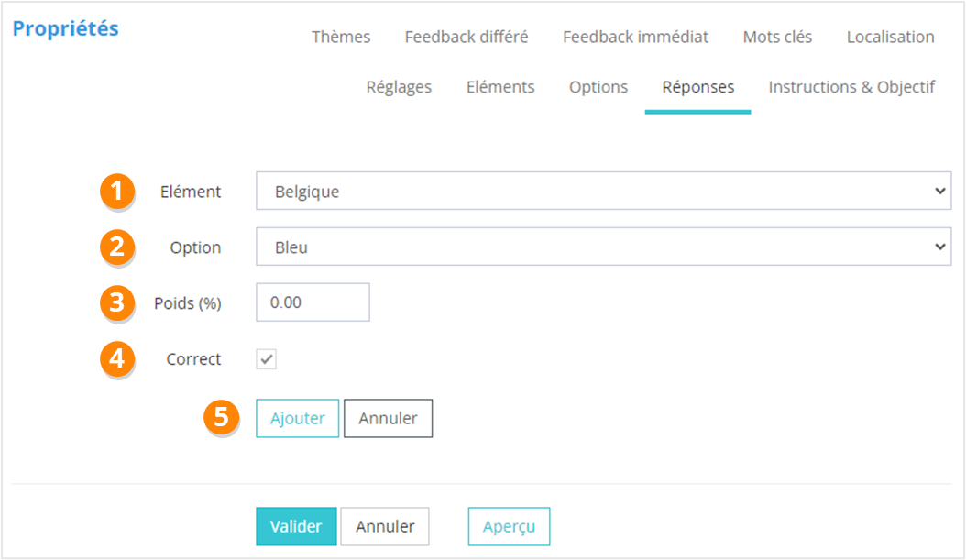Open the Feedback différé tab
This screenshot has height=560, width=966.
tap(467, 38)
